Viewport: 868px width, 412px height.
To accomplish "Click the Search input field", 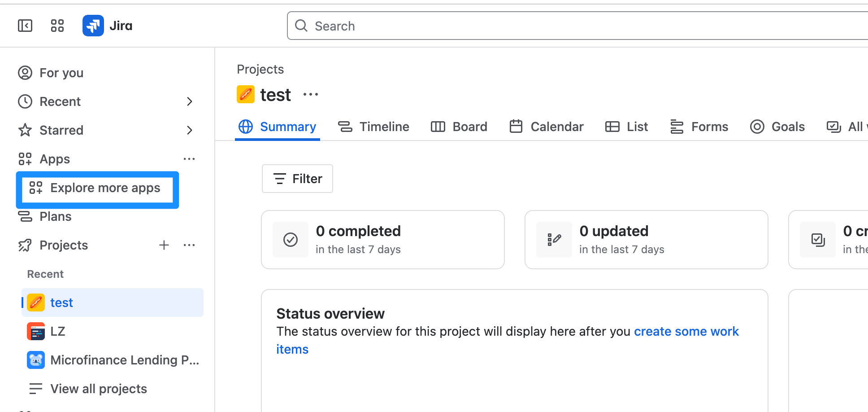I will tap(538, 26).
